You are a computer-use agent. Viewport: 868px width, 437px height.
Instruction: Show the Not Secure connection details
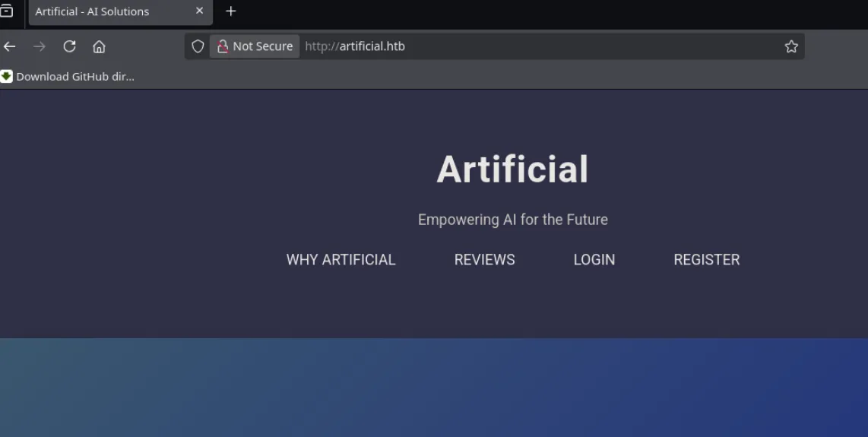[255, 46]
